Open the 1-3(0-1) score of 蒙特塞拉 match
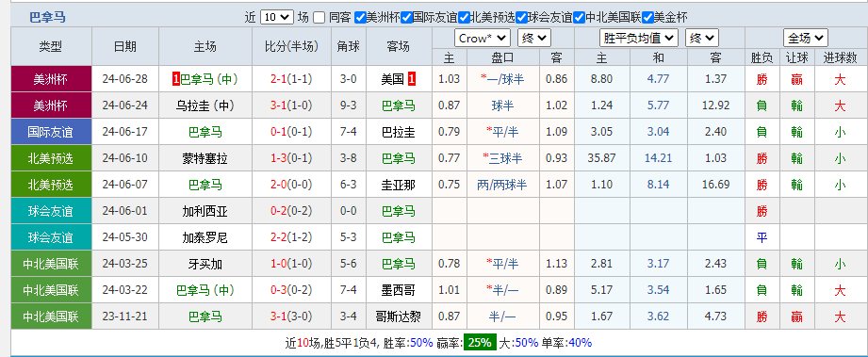This screenshot has height=357, width=868. tap(291, 158)
